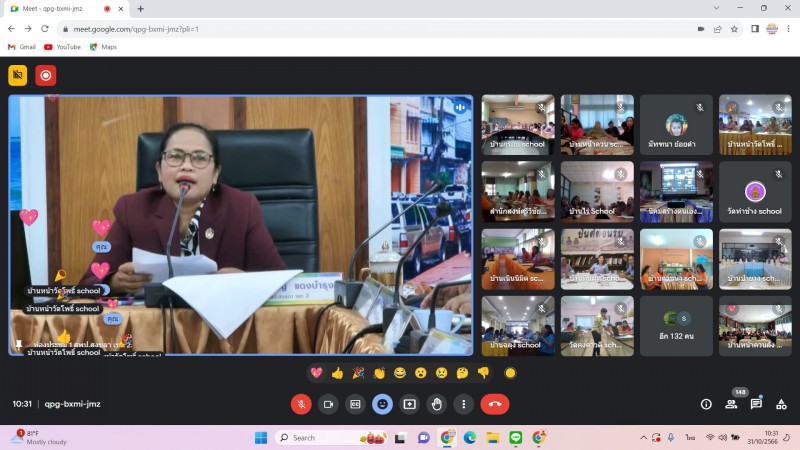Raise your hand in the meeting
The width and height of the screenshot is (800, 450).
click(x=436, y=404)
